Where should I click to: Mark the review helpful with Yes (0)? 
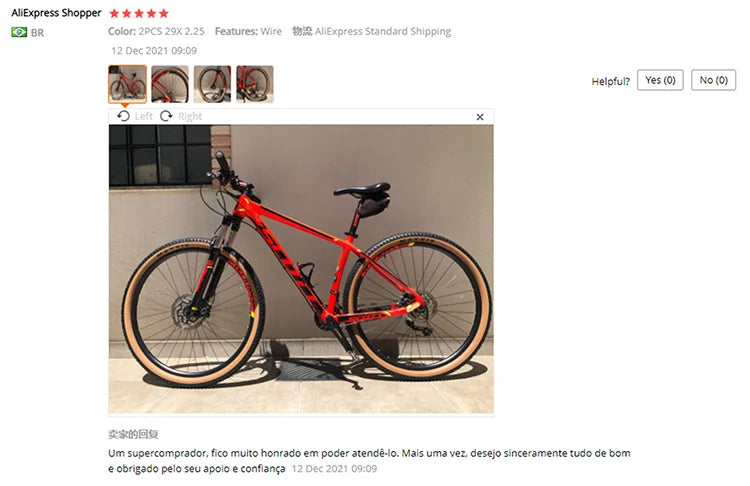tap(660, 80)
